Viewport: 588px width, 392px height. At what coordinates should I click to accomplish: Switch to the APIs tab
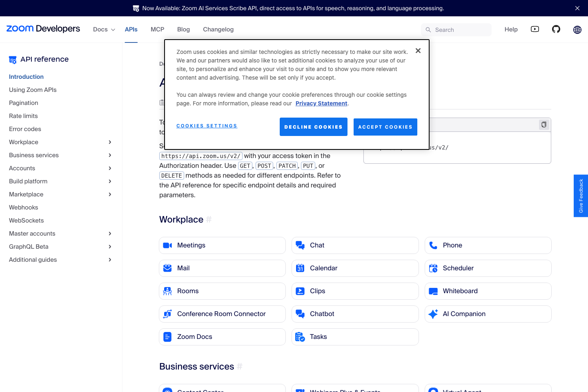tap(131, 29)
